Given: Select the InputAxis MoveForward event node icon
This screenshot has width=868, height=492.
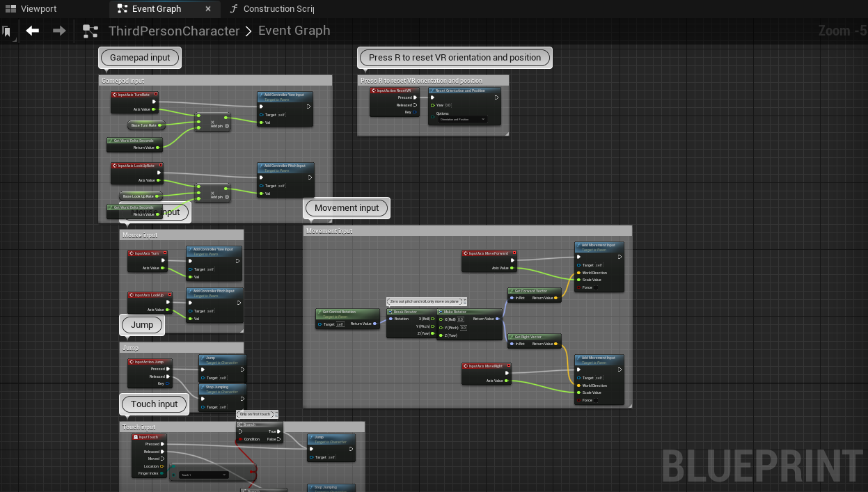Looking at the screenshot, I should (466, 253).
